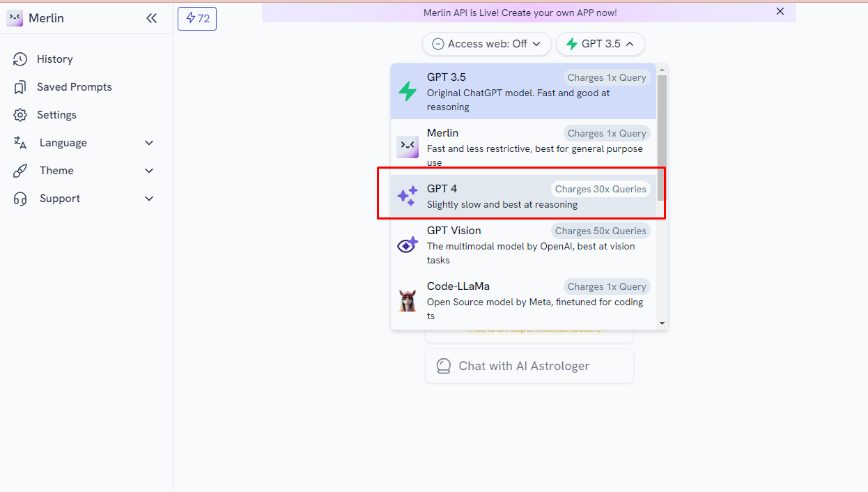Image resolution: width=868 pixels, height=492 pixels.
Task: Click the Merlin logo icon in sidebar
Action: [x=15, y=18]
